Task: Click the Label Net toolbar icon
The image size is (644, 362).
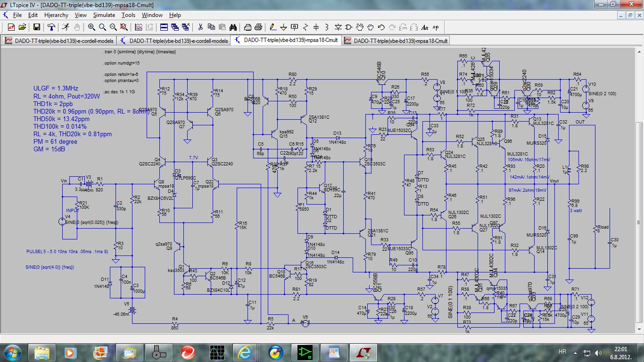Action: coord(295,27)
